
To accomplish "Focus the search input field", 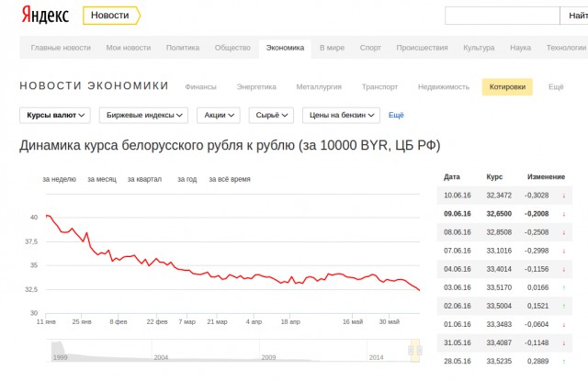I will [x=503, y=16].
